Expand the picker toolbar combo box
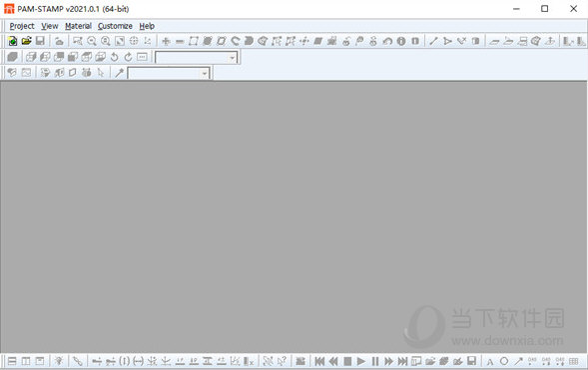Image resolution: width=588 pixels, height=370 pixels. coord(169,73)
